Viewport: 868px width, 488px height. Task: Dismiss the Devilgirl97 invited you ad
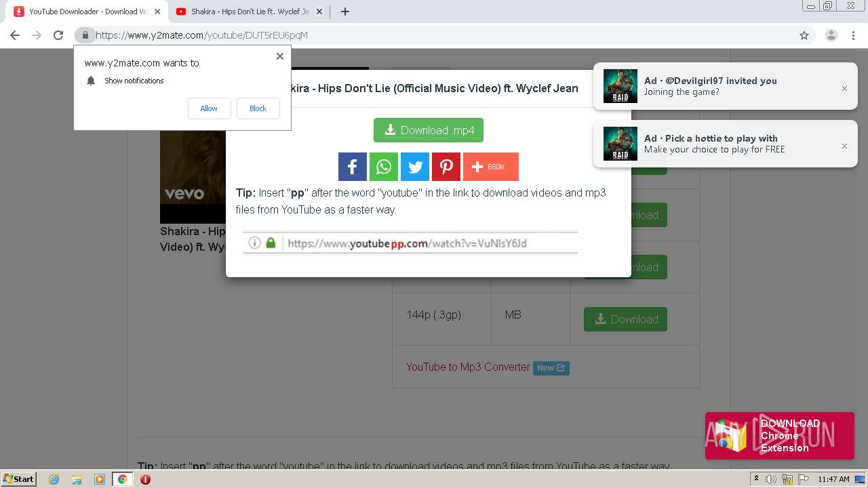844,88
